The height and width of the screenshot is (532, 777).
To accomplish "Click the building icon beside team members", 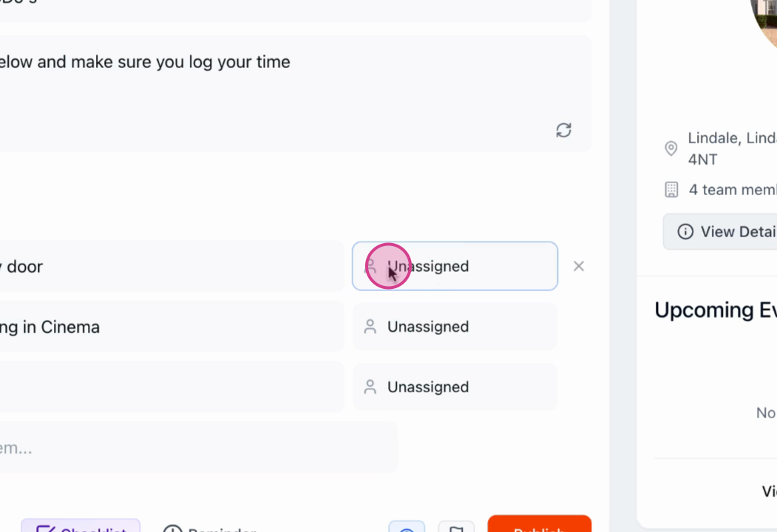I will click(671, 190).
